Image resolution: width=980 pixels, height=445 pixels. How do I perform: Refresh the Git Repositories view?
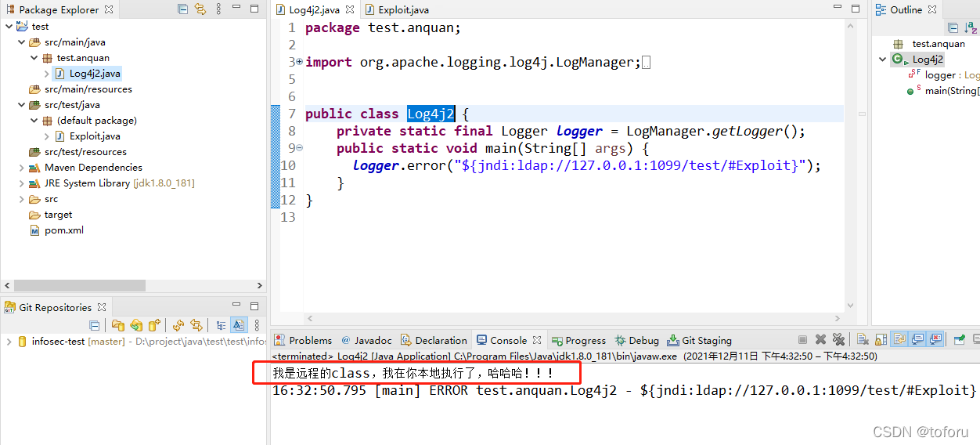[x=178, y=325]
